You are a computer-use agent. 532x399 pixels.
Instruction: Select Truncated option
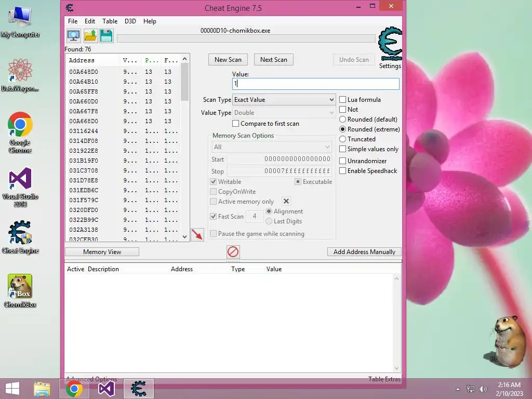(x=343, y=139)
